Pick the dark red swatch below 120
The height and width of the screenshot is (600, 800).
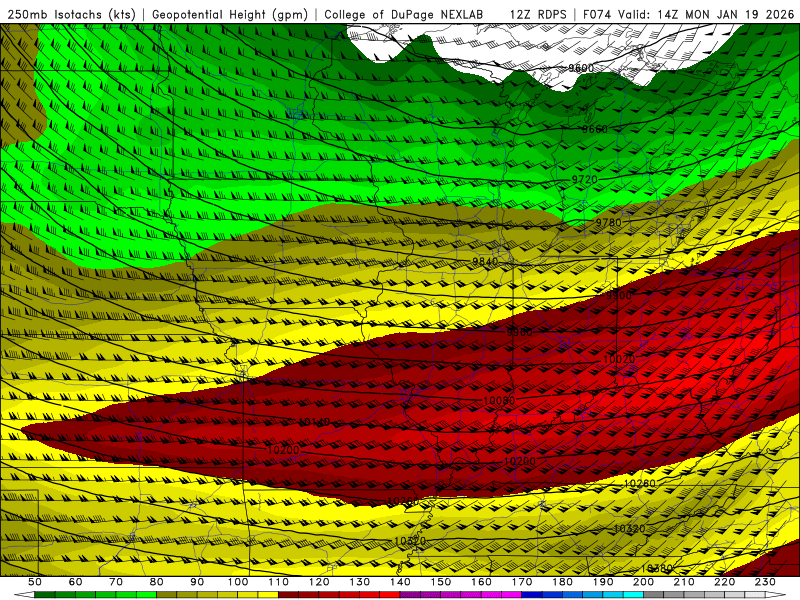(330, 594)
